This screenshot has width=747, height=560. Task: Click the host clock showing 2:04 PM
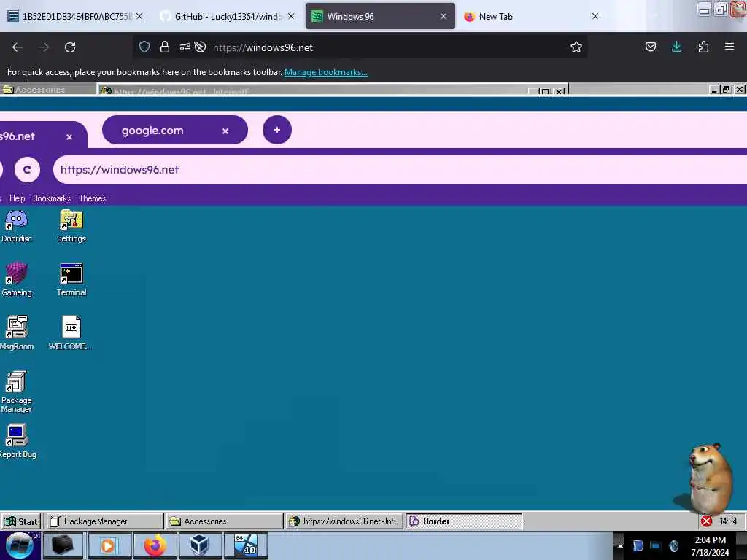coord(711,546)
